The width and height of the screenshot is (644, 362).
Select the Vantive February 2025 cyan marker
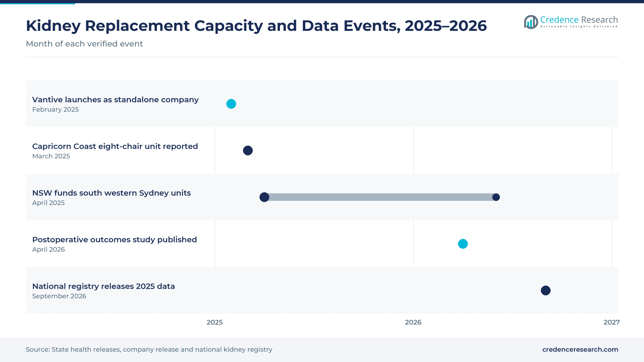231,104
